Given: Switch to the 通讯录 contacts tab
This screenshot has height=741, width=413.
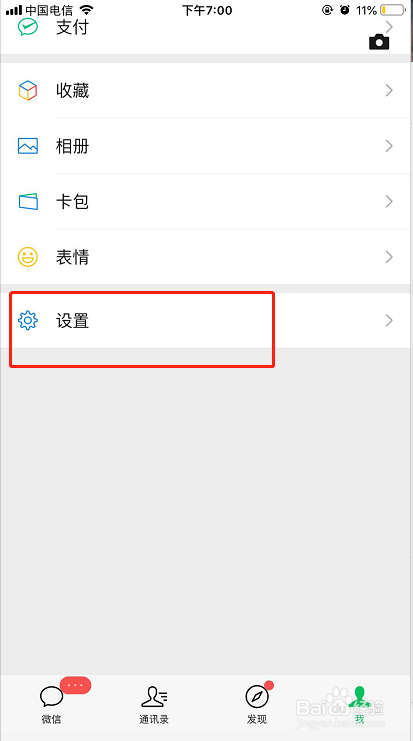Looking at the screenshot, I should pos(154,704).
